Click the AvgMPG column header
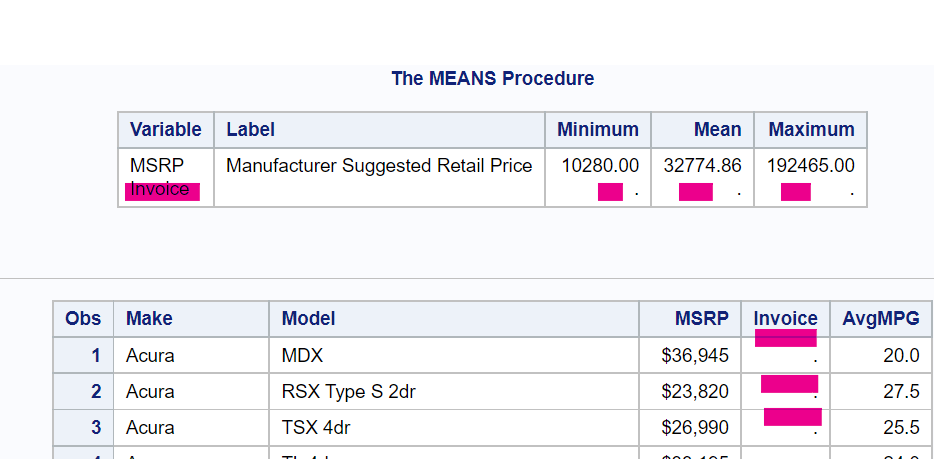 click(x=881, y=318)
